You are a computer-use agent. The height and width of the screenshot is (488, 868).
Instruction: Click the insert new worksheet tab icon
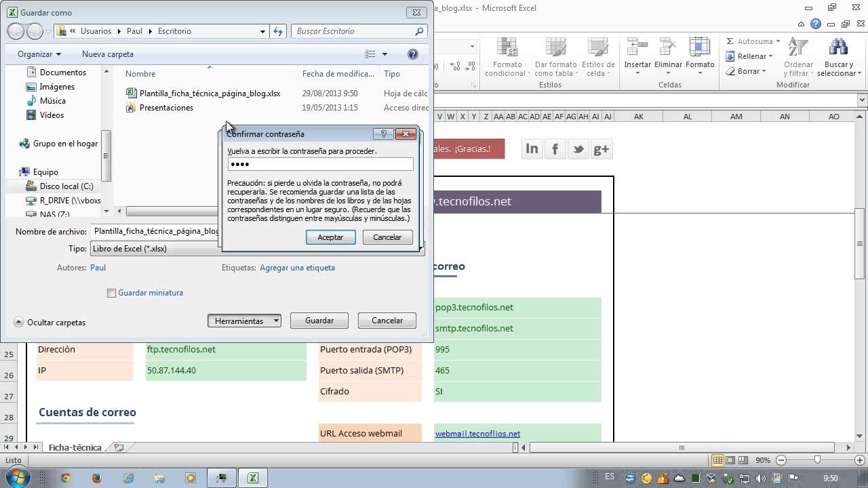tap(119, 447)
